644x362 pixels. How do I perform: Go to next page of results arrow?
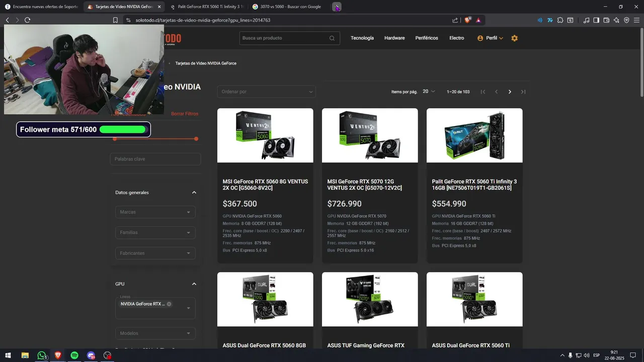pyautogui.click(x=510, y=92)
